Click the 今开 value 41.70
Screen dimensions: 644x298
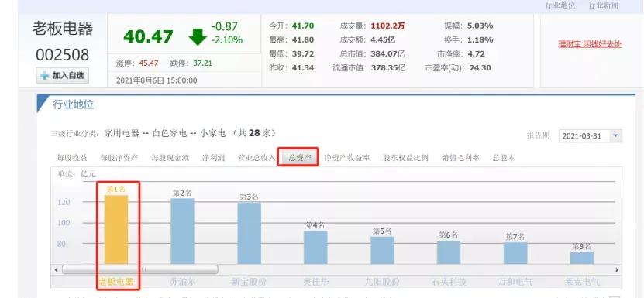(x=303, y=26)
